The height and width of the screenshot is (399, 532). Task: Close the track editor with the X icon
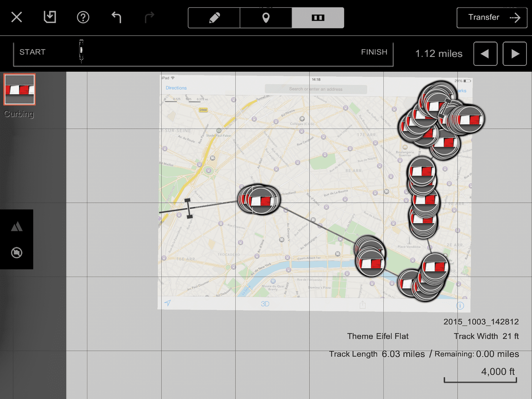point(17,17)
